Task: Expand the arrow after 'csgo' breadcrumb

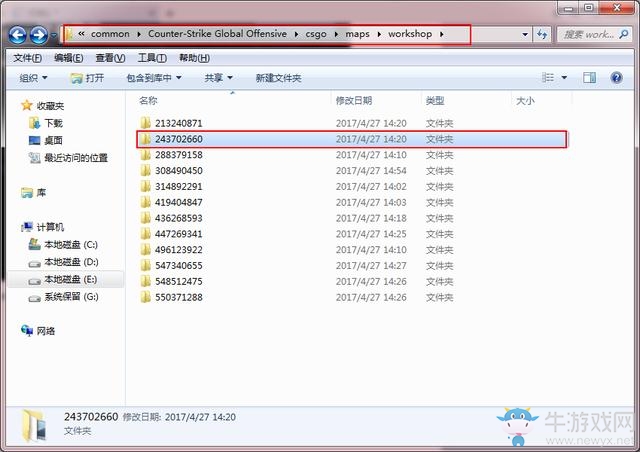Action: pyautogui.click(x=336, y=34)
